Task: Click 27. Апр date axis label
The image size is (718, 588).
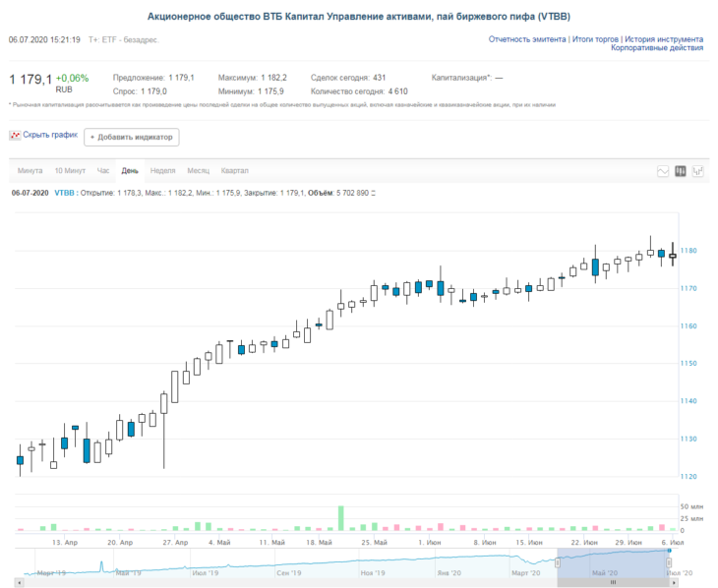Action: [175, 542]
